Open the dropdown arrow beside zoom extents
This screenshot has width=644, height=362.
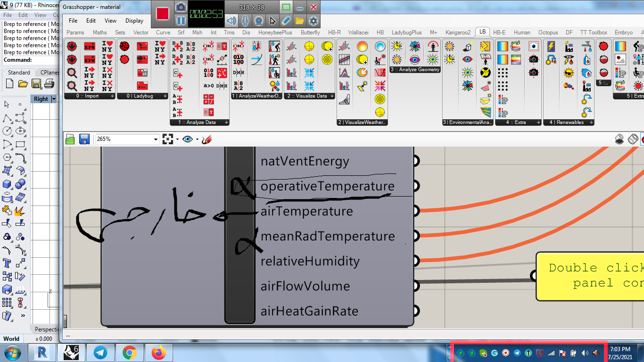[x=177, y=140]
